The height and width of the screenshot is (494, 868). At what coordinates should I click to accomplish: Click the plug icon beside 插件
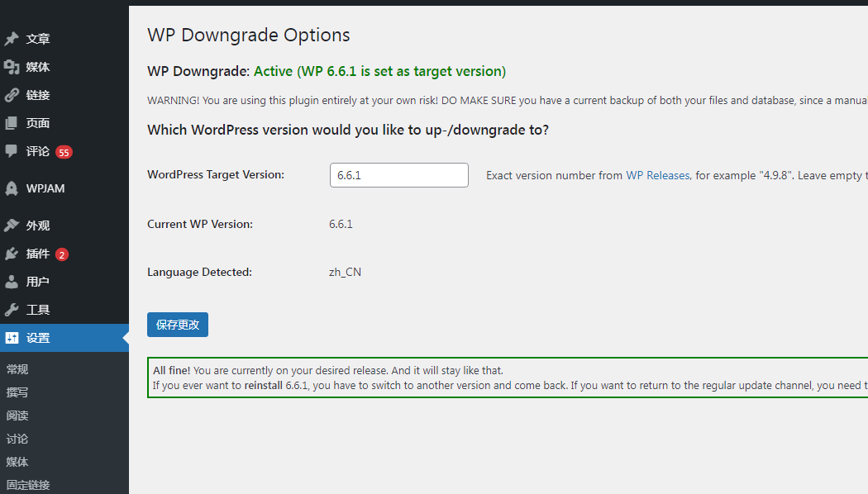coord(12,254)
